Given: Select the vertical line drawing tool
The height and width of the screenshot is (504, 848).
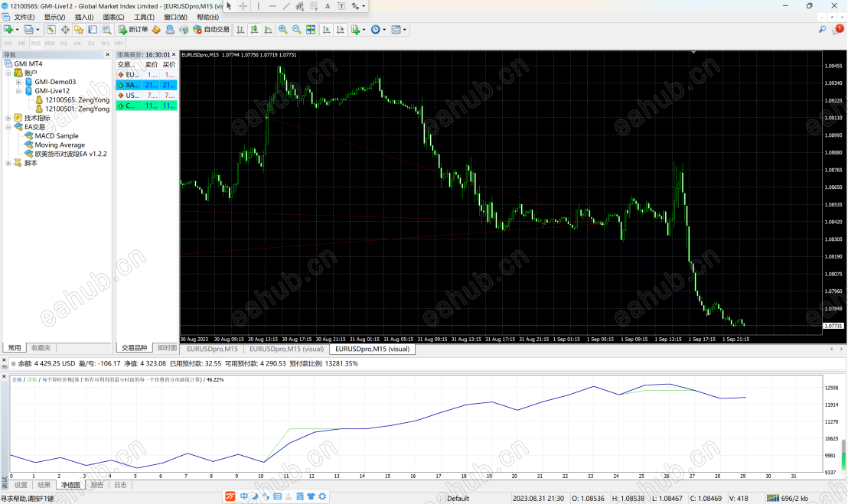Looking at the screenshot, I should [258, 6].
